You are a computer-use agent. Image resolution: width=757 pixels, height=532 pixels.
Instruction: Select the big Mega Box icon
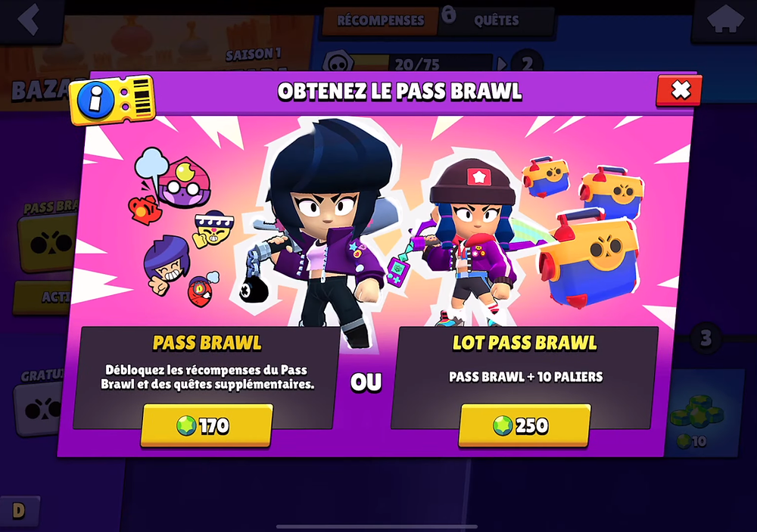(588, 258)
